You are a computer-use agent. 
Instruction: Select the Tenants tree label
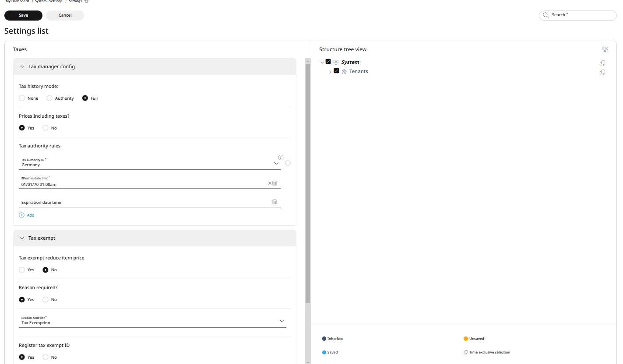[359, 71]
